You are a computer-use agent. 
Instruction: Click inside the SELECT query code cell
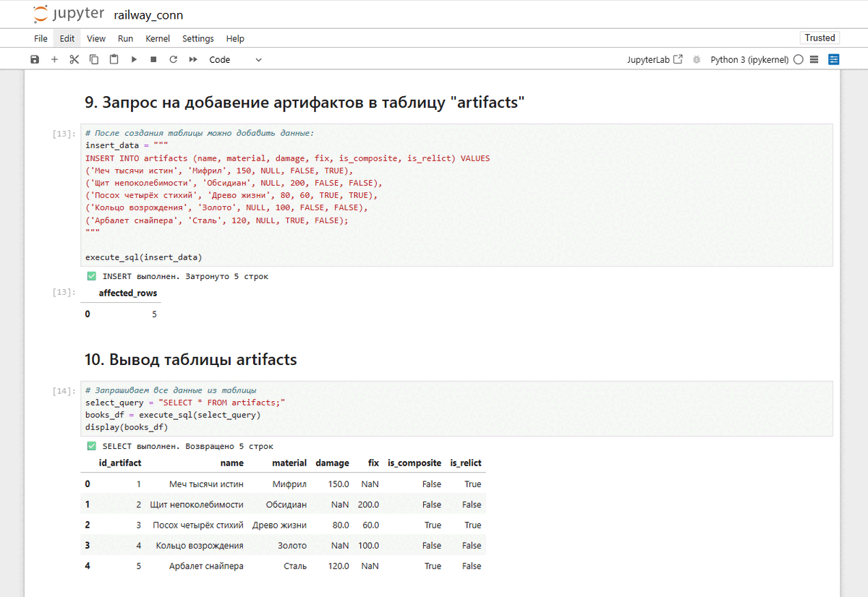tap(456, 409)
